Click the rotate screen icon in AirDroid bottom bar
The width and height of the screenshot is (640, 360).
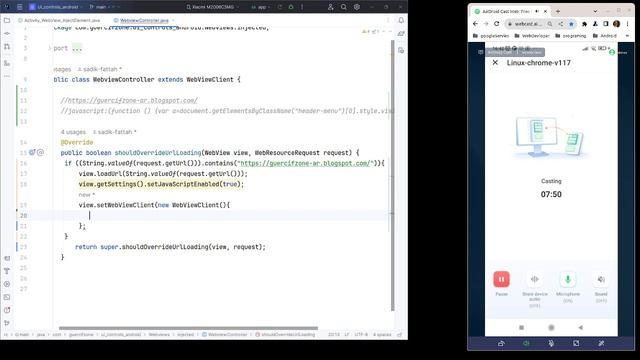point(501,343)
